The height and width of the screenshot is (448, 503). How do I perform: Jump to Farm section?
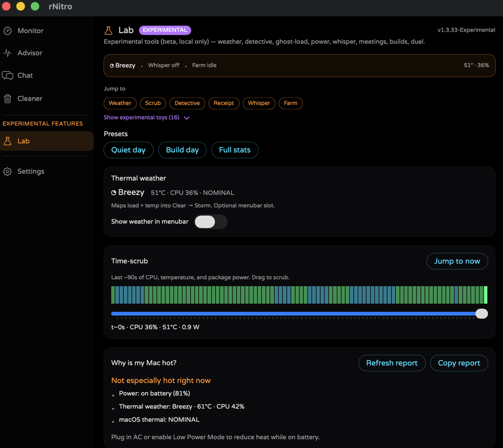(x=291, y=103)
